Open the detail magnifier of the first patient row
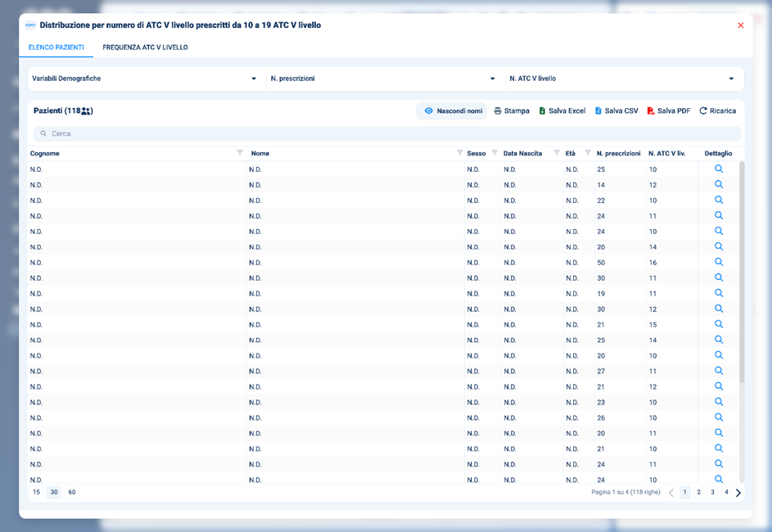 [719, 169]
